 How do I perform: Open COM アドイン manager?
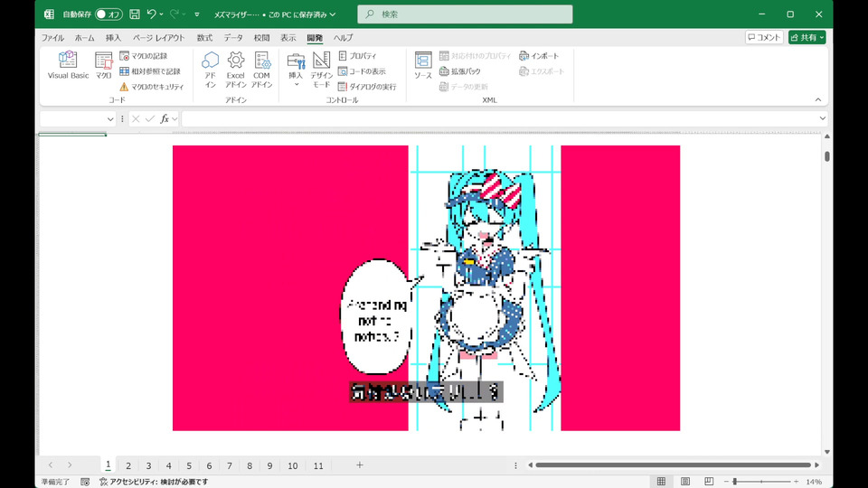(261, 70)
